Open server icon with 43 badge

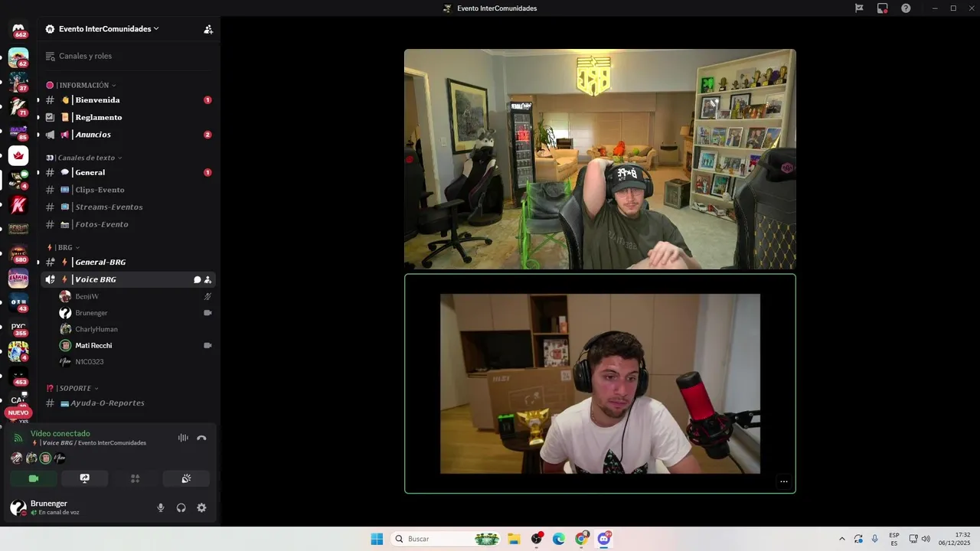click(x=18, y=302)
